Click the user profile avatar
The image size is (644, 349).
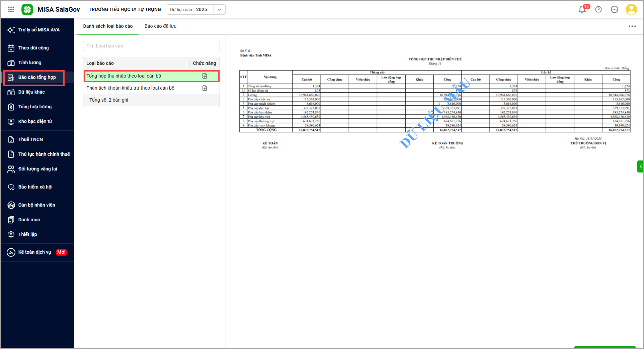pos(631,10)
